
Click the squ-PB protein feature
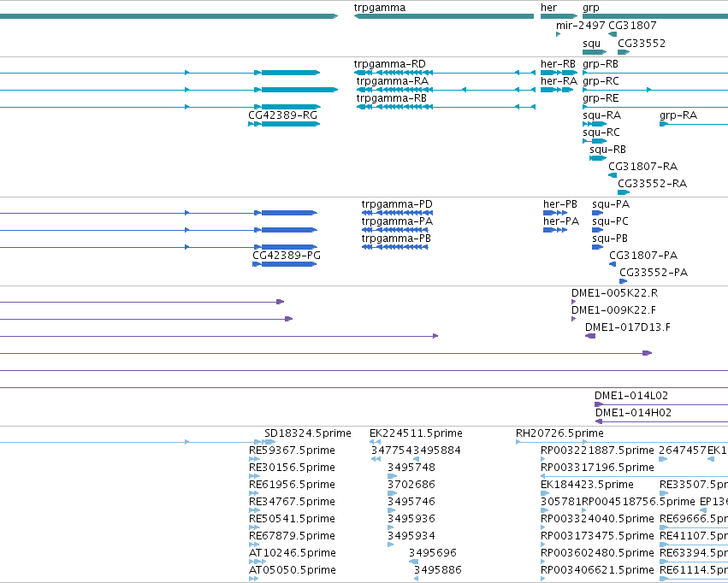pyautogui.click(x=597, y=247)
